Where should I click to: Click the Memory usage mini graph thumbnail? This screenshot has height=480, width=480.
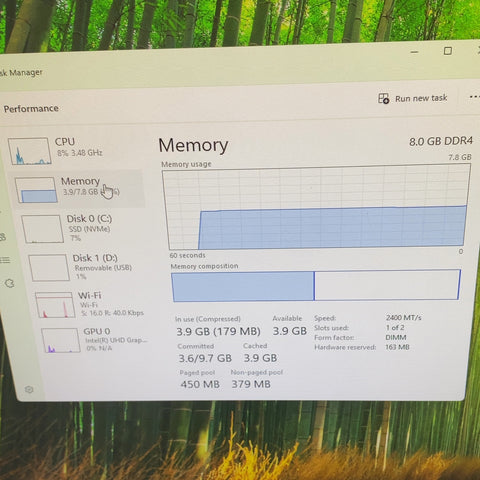(x=36, y=190)
